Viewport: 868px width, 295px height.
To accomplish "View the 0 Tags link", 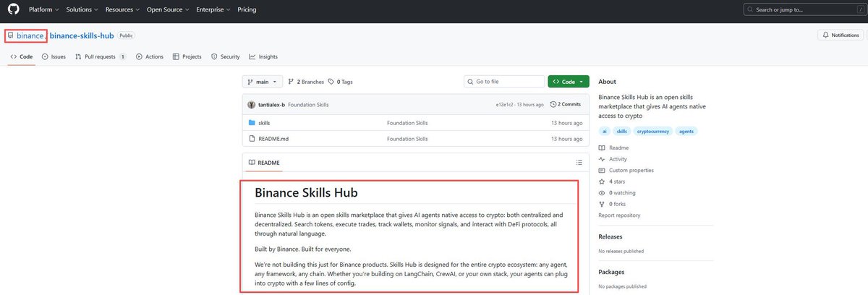I will [341, 82].
